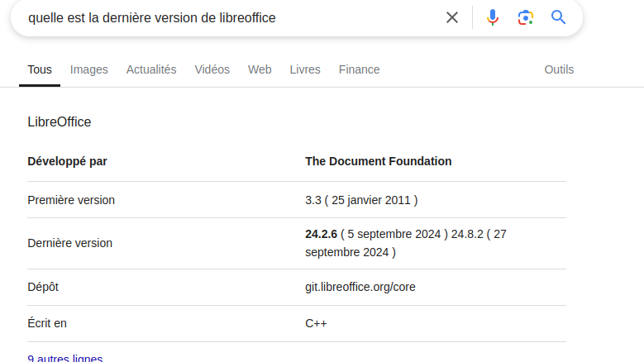Click the 'C++' language value
The width and height of the screenshot is (644, 362).
(316, 323)
